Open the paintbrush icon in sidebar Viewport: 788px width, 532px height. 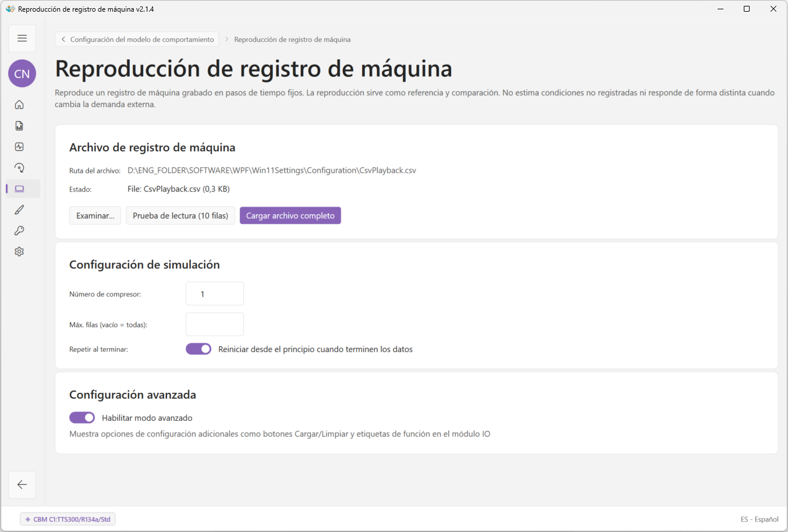click(x=19, y=210)
